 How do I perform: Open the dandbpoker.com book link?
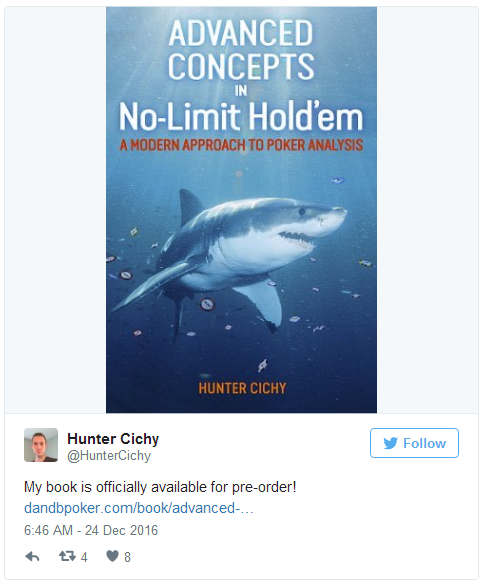click(x=138, y=508)
